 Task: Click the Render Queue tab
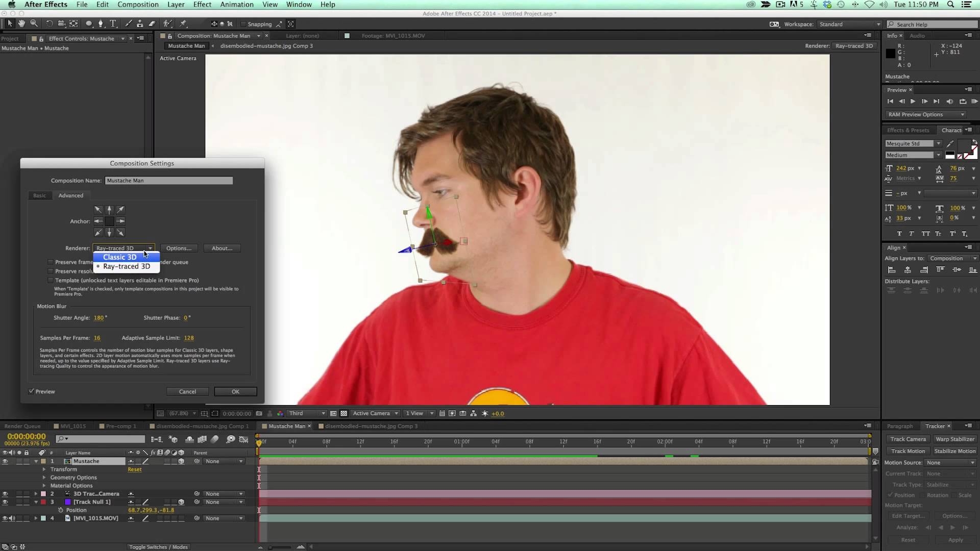coord(23,426)
